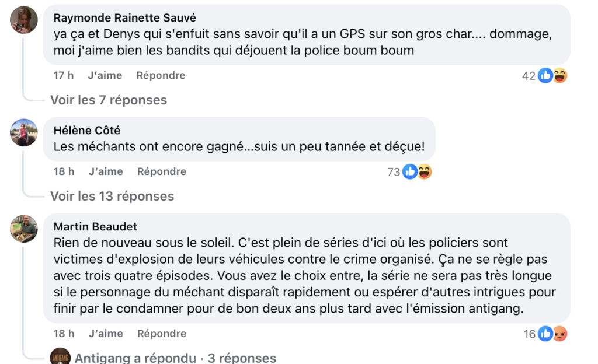The width and height of the screenshot is (598, 364).
Task: Click angry reaction icon on Martin's comment
Action: pos(559,334)
